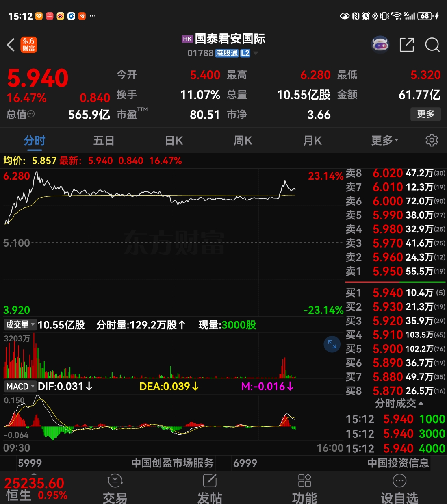Tap the 设自选 label in bottom bar

tap(399, 497)
